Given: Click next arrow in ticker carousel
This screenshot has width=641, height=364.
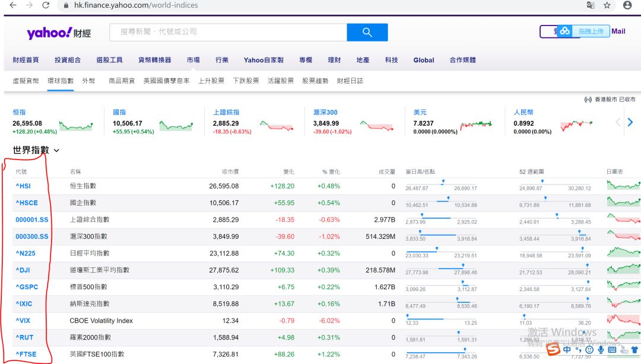Looking at the screenshot, I should (x=630, y=122).
